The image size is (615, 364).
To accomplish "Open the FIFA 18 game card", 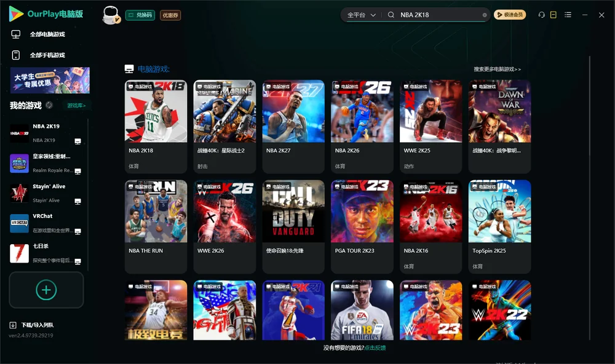I will coord(362,310).
